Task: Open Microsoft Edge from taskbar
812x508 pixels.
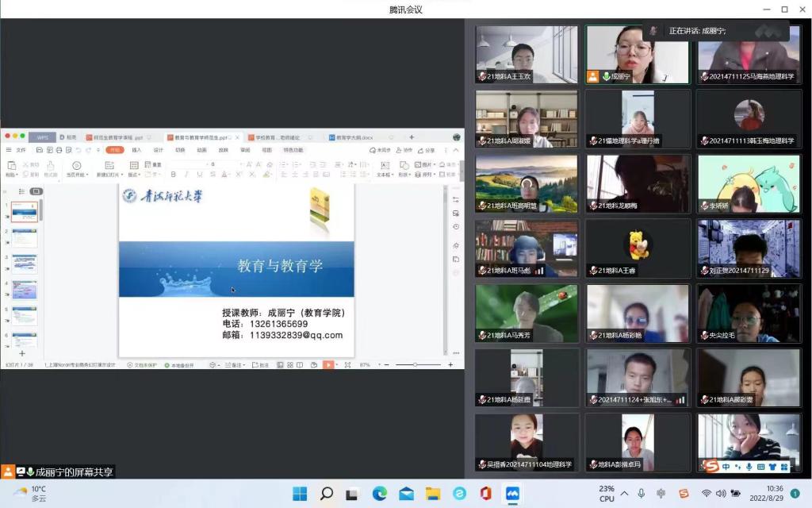Action: coord(380,494)
